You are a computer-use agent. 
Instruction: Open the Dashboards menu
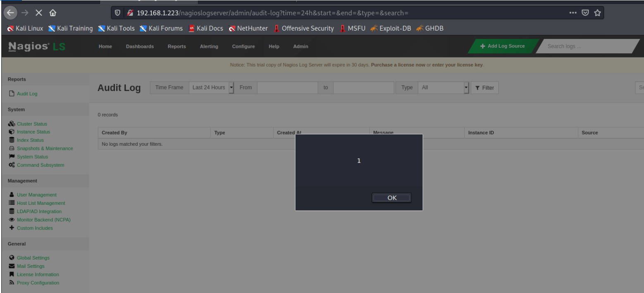pos(140,46)
